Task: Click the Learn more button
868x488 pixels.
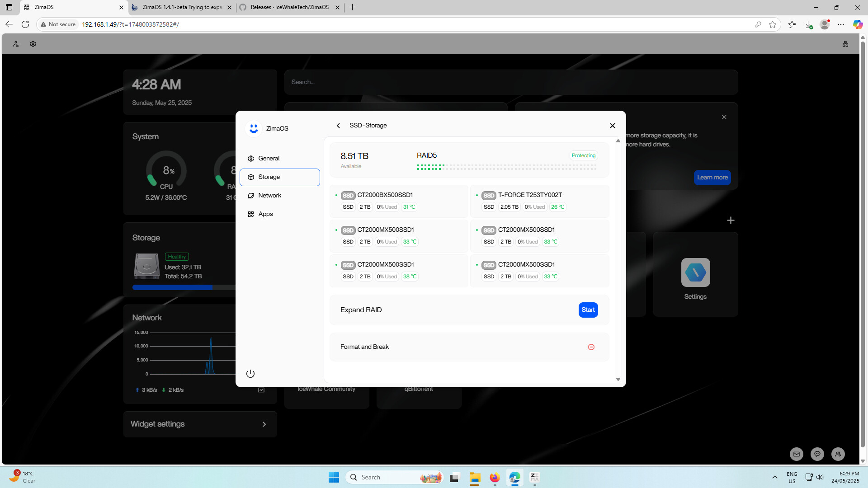Action: pyautogui.click(x=712, y=178)
